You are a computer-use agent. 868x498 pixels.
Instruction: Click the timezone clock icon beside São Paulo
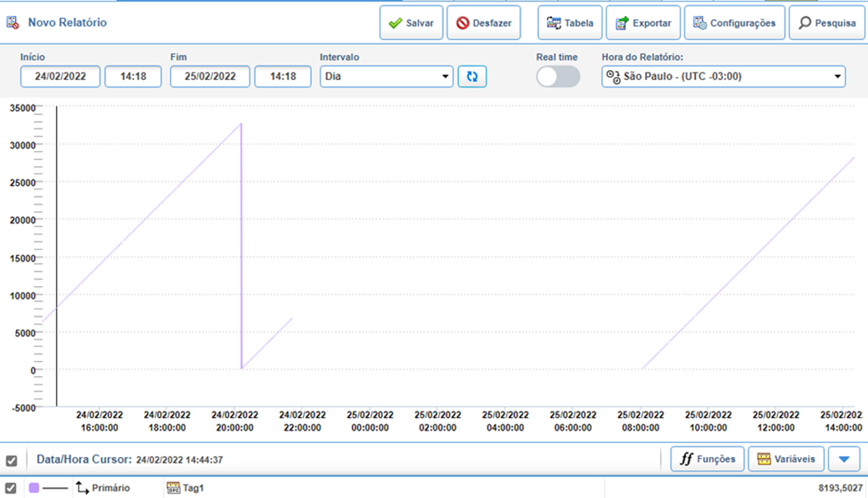tap(613, 77)
